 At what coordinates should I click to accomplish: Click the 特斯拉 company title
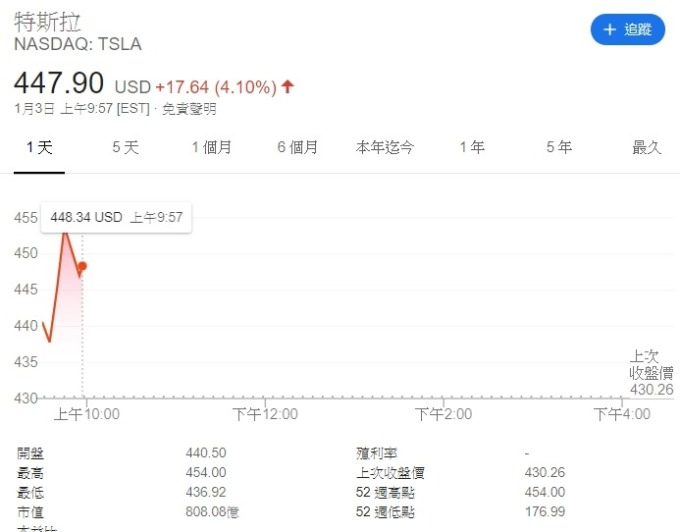pyautogui.click(x=47, y=22)
